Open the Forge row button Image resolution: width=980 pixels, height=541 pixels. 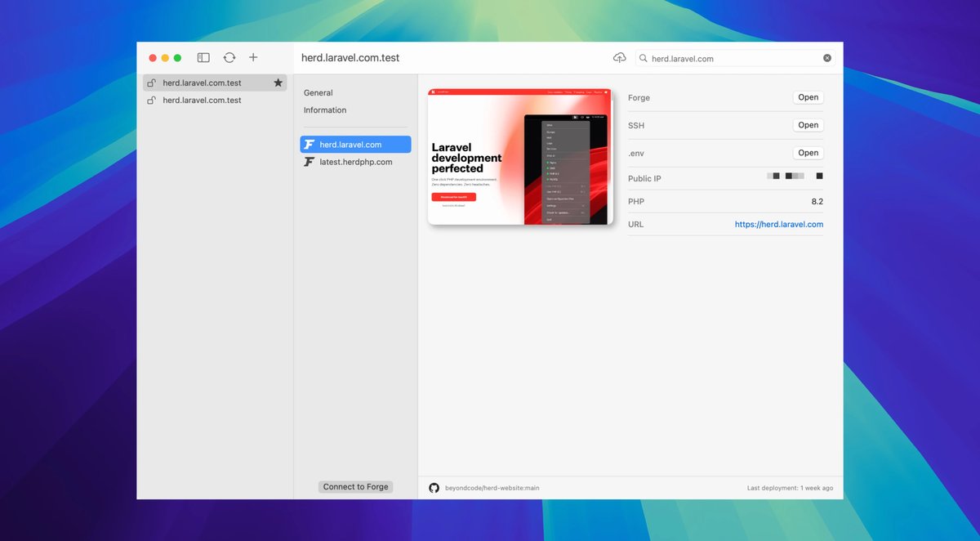808,97
